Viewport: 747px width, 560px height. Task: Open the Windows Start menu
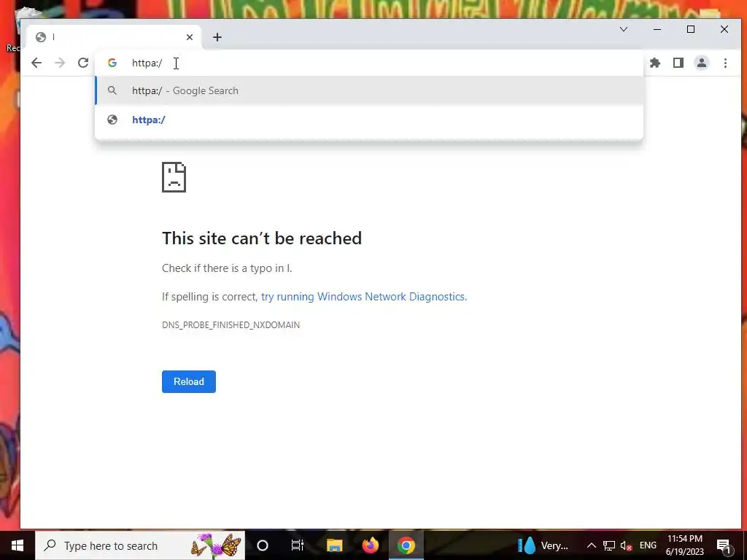(18, 545)
